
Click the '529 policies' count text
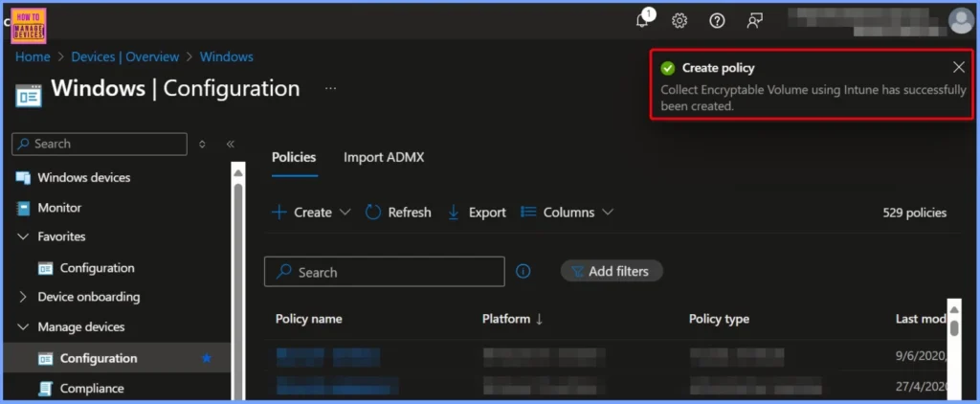click(x=914, y=213)
